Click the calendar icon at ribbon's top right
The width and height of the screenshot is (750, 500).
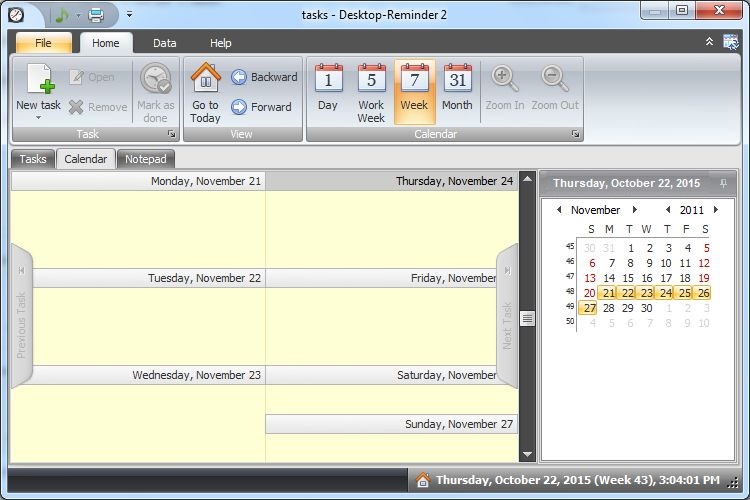point(730,42)
